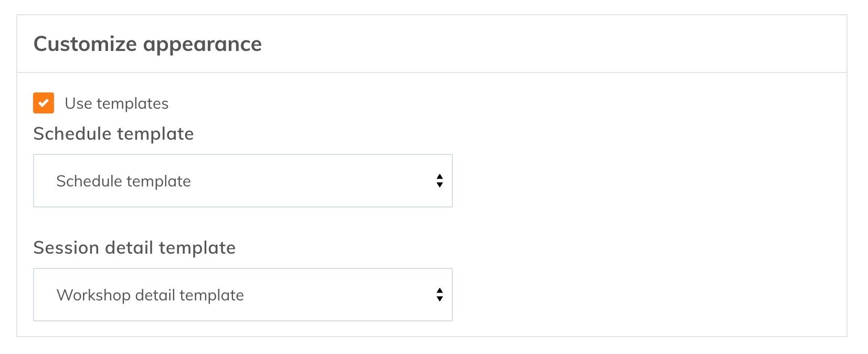Click the down arrow in Schedule template select
Image resolution: width=868 pixels, height=354 pixels.
[x=440, y=185]
